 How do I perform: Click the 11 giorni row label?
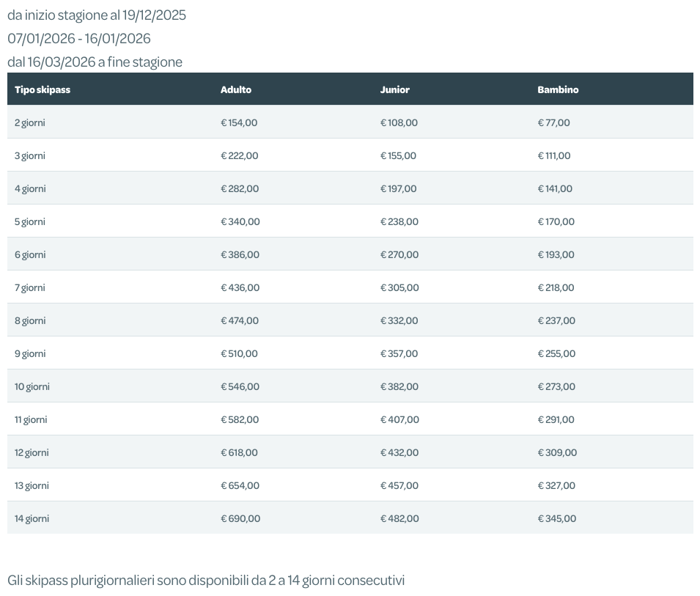[x=31, y=419]
